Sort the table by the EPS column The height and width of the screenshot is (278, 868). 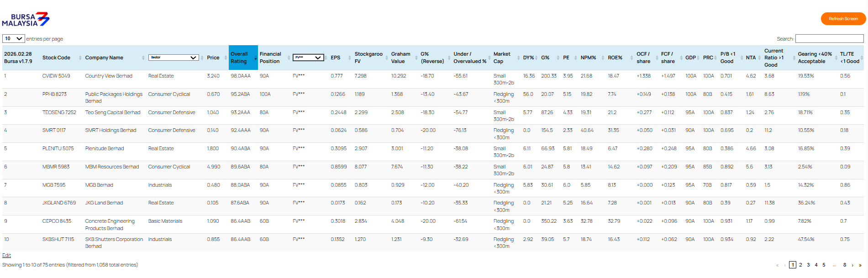point(336,58)
